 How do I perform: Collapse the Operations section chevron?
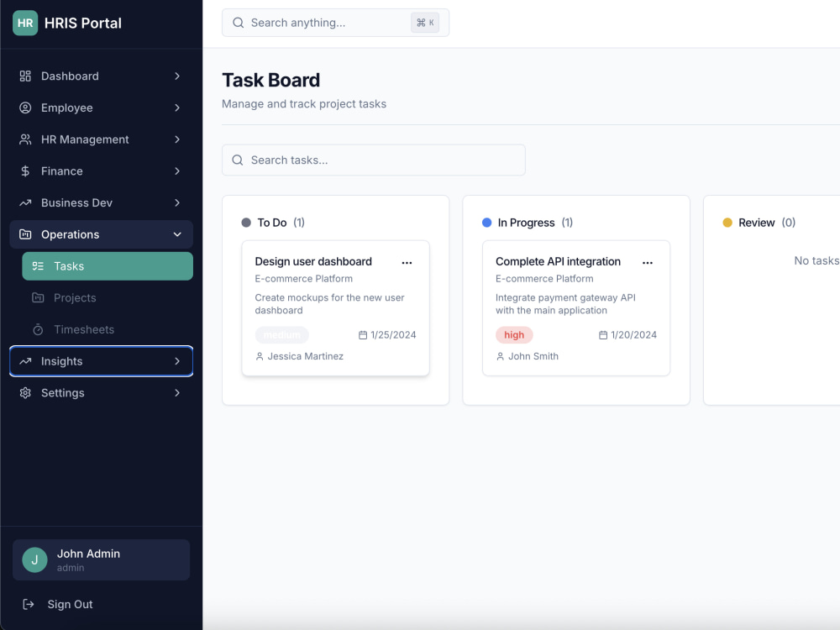pos(177,234)
